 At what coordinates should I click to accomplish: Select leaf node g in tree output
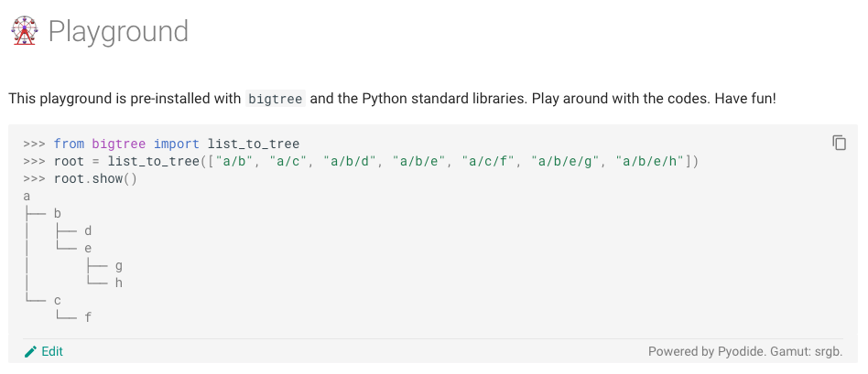[x=118, y=266]
